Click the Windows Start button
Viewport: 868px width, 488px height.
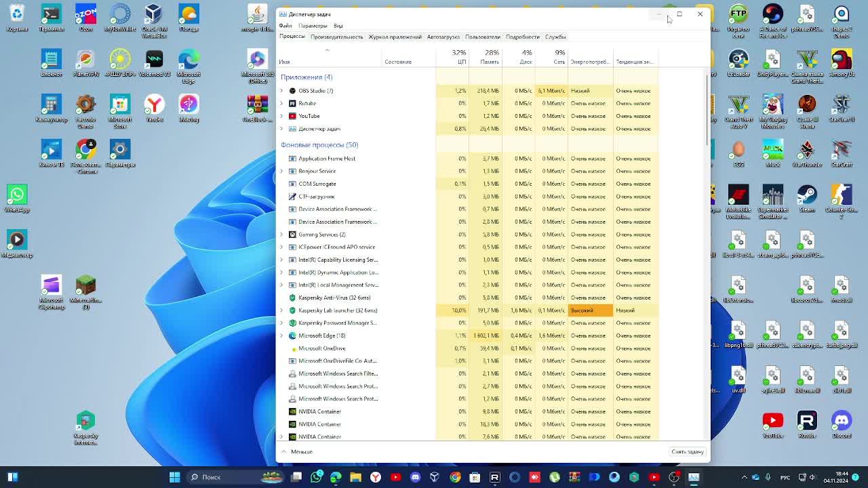pos(174,477)
